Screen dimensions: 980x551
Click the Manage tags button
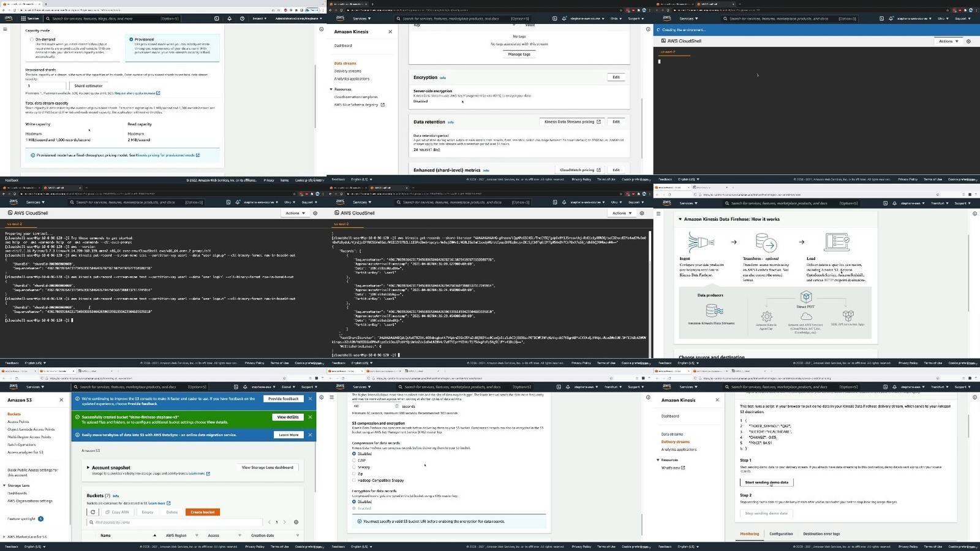point(519,54)
